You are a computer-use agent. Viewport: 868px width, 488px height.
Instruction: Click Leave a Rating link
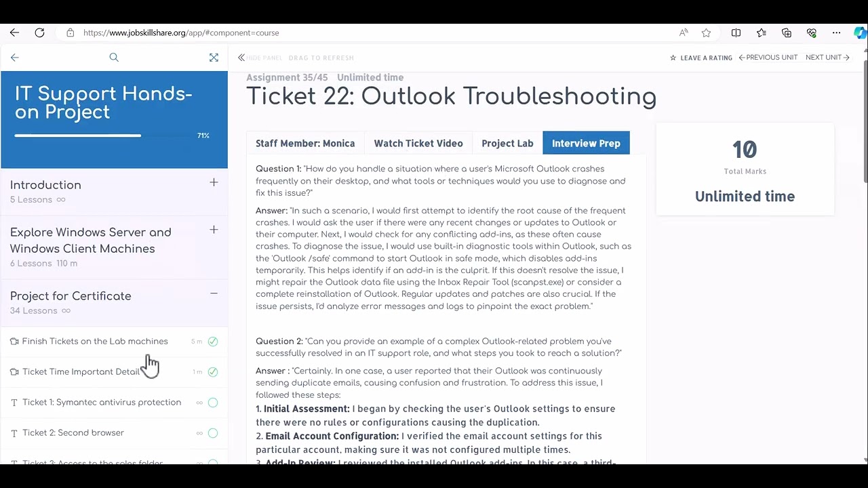click(706, 58)
